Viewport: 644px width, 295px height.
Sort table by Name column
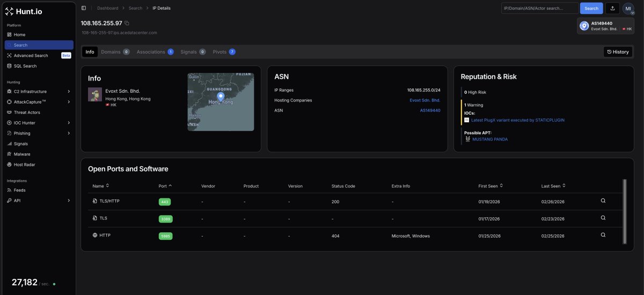pyautogui.click(x=101, y=186)
